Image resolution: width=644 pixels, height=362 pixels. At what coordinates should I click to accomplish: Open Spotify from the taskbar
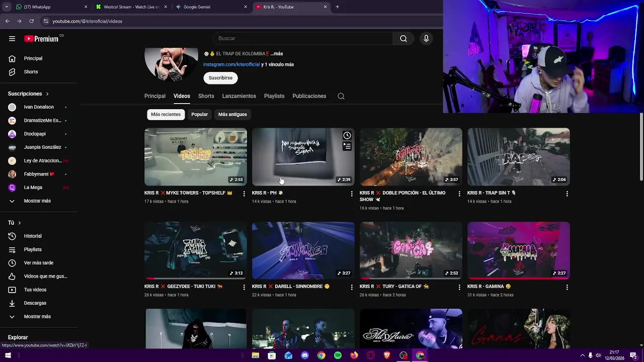(338, 355)
